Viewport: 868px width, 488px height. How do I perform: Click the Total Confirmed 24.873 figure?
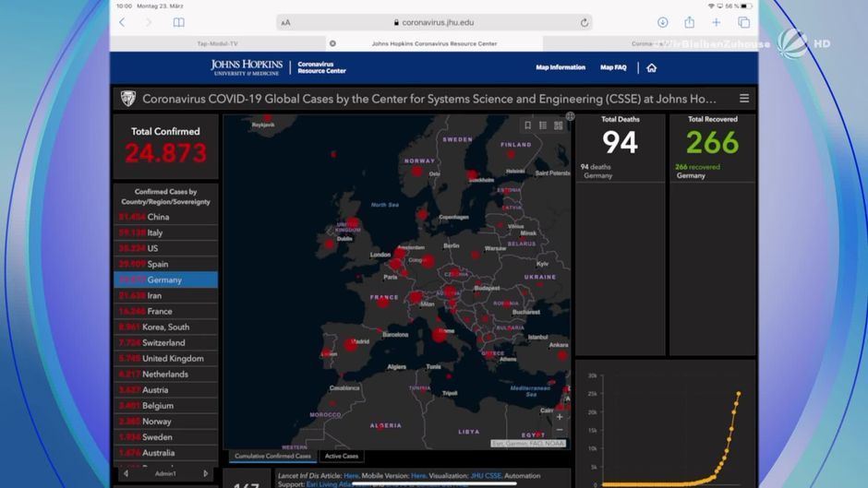click(x=165, y=153)
